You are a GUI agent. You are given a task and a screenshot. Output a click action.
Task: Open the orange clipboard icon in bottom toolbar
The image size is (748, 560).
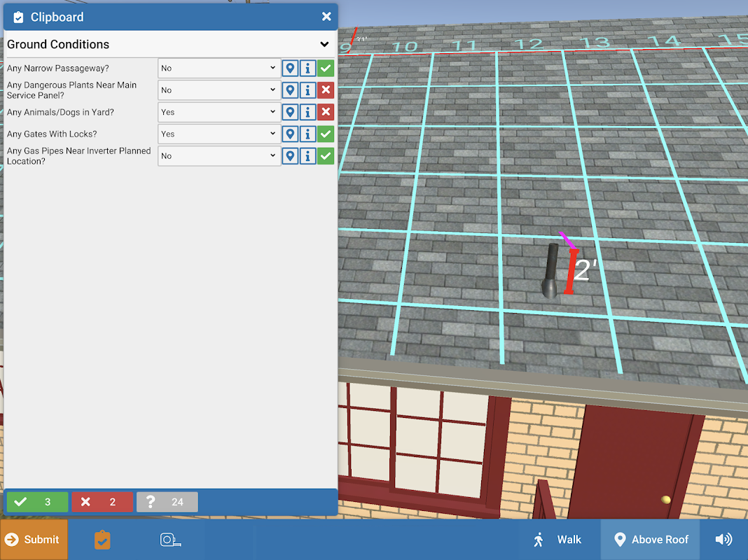click(102, 540)
